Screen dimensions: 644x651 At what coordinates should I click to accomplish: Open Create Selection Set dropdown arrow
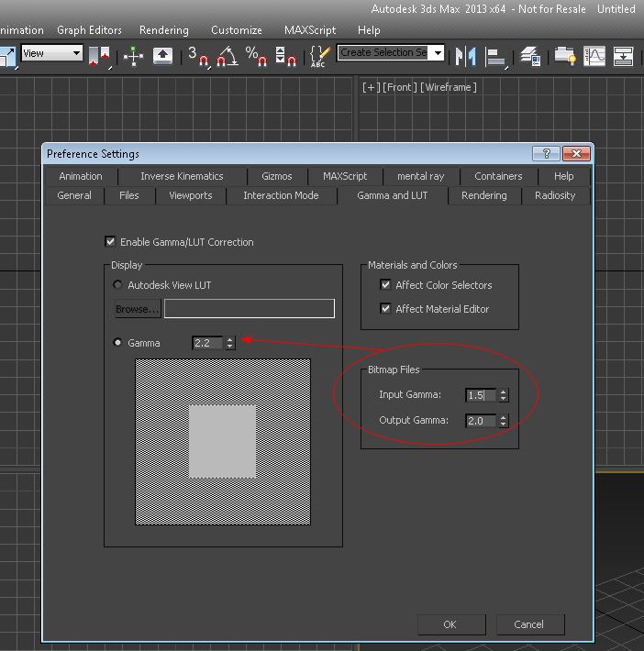pyautogui.click(x=438, y=53)
